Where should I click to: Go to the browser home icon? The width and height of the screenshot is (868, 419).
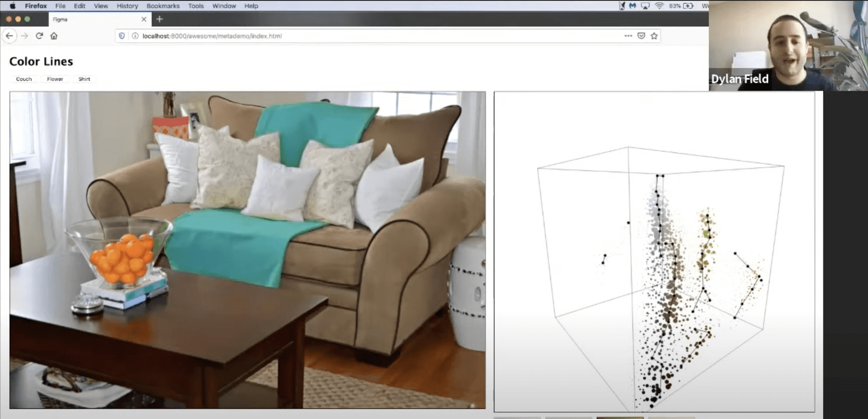pyautogui.click(x=54, y=36)
